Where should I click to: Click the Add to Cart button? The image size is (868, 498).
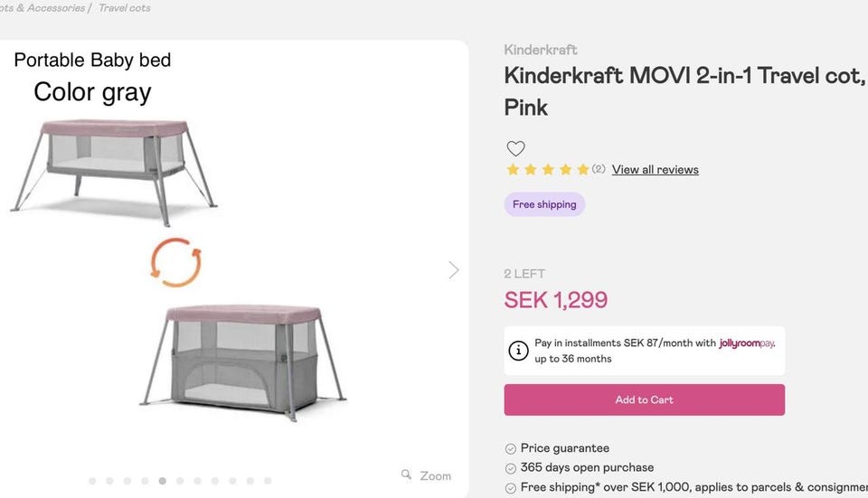pyautogui.click(x=644, y=399)
